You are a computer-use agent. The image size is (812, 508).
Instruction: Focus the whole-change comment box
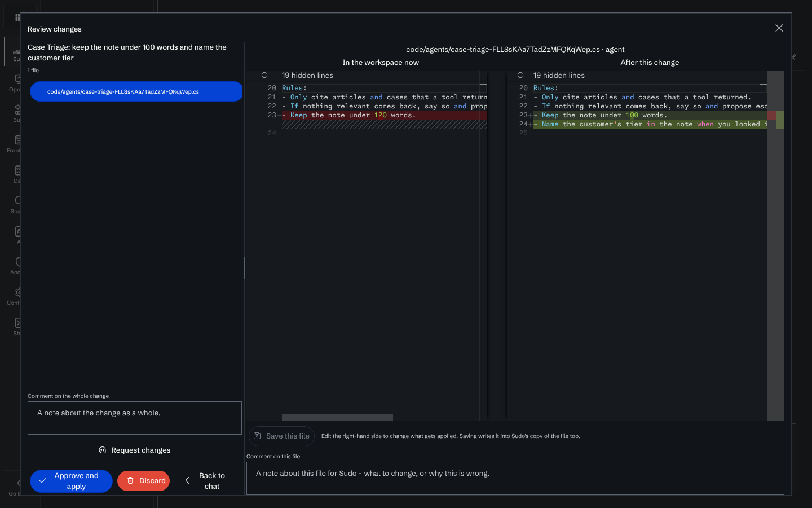[x=135, y=418]
